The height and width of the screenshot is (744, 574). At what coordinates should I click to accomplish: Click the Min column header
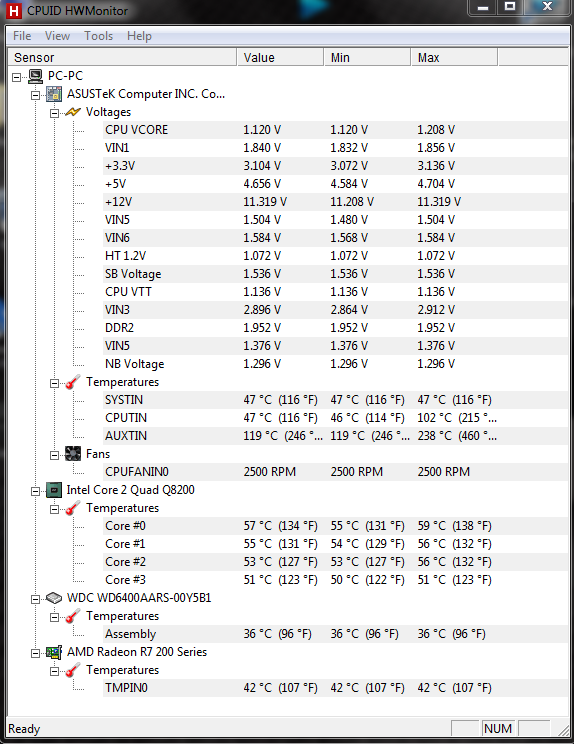367,57
